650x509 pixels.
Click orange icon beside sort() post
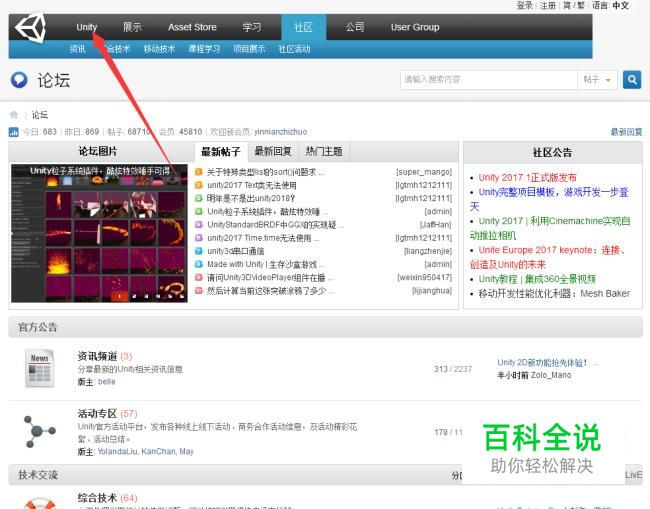(x=199, y=172)
